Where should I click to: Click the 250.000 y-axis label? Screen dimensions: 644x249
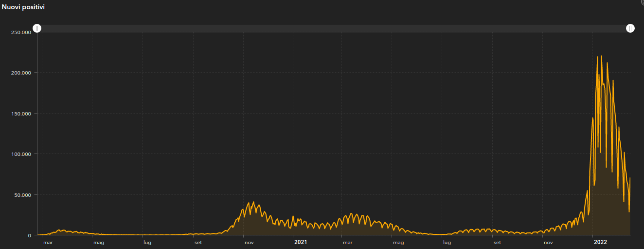tap(22, 32)
